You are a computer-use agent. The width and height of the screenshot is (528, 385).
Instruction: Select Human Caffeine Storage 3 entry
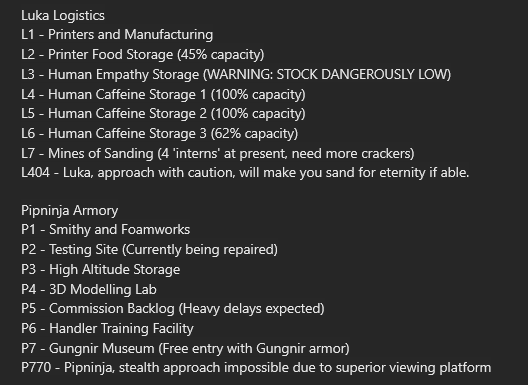point(160,133)
